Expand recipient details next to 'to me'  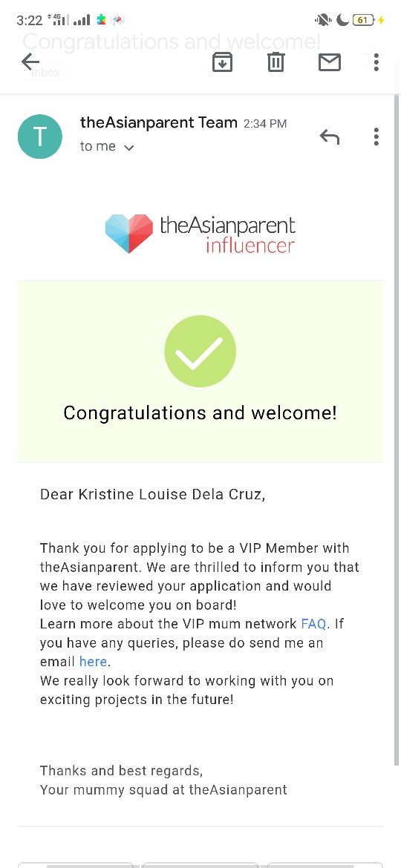point(129,148)
